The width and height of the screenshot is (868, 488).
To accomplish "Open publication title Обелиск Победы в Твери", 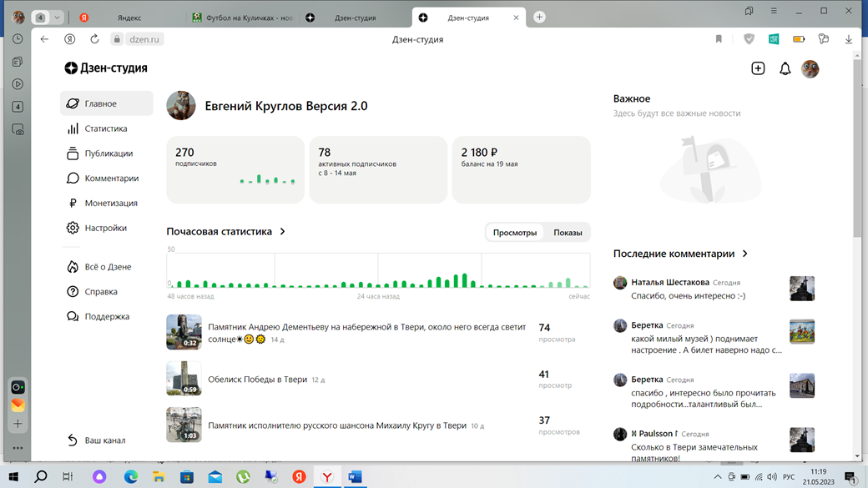I will [257, 379].
